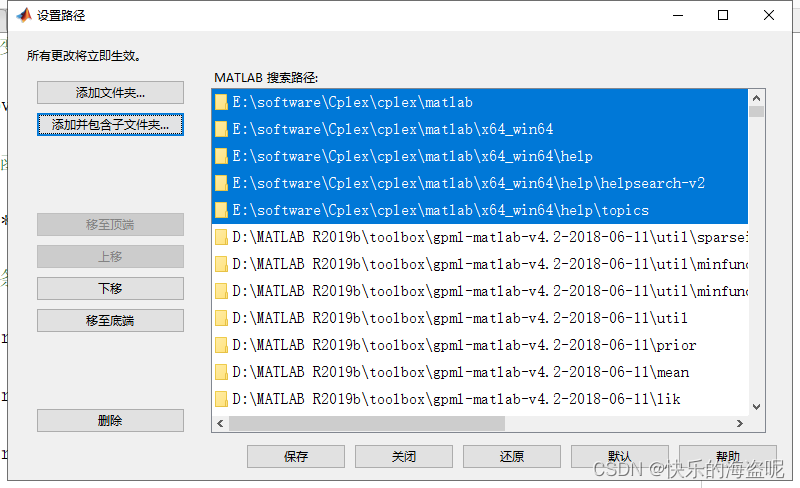Click the MATLAB logo in title bar
Viewport: 800px width, 488px height.
pyautogui.click(x=23, y=15)
